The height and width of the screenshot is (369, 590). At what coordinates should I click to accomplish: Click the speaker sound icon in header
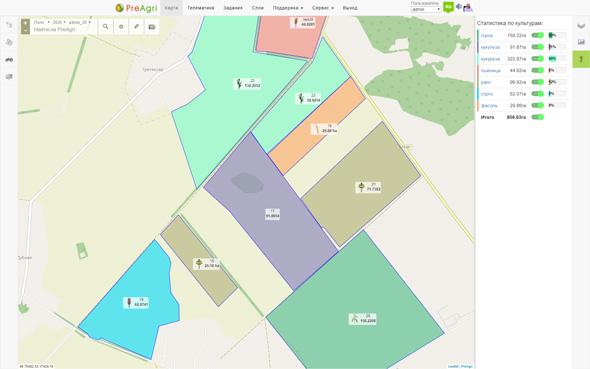point(459,6)
